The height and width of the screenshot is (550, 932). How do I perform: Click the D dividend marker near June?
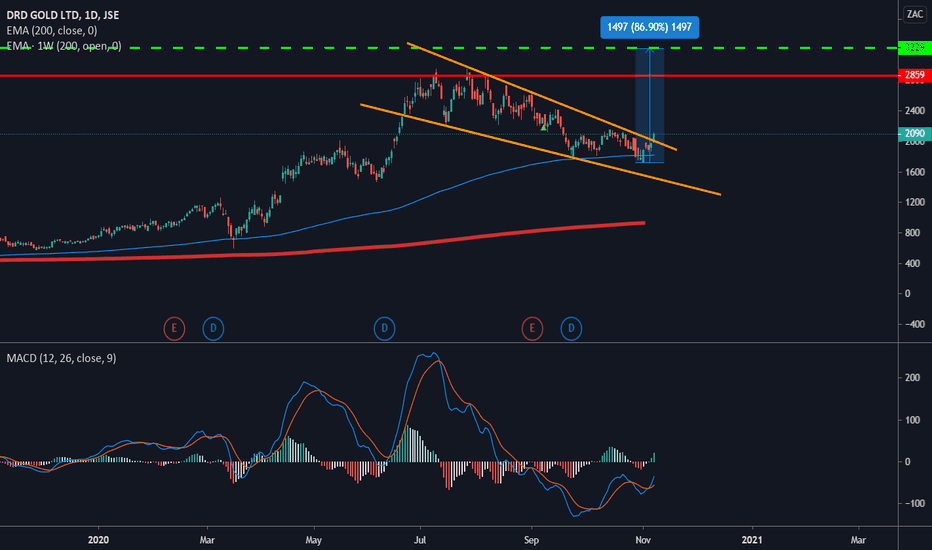(385, 328)
